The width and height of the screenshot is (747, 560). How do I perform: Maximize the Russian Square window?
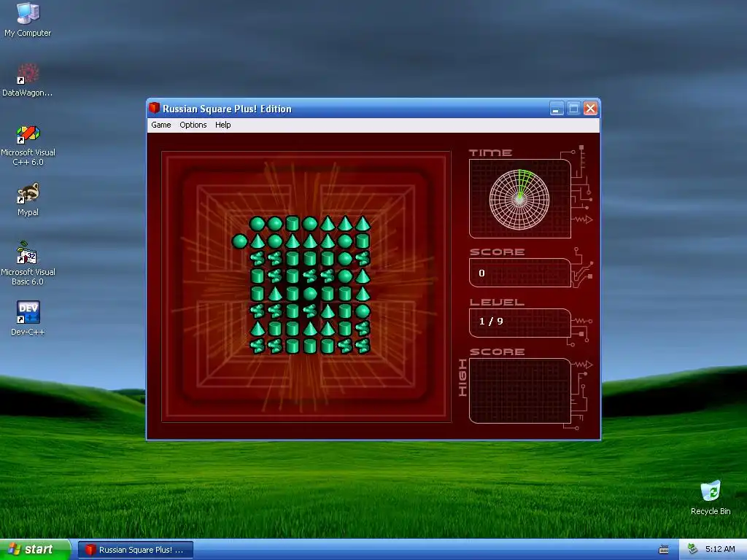(x=573, y=109)
